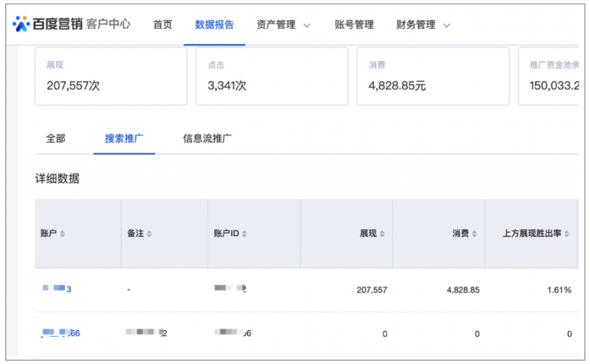
Task: Click the 消费 column header label
Action: pos(460,234)
